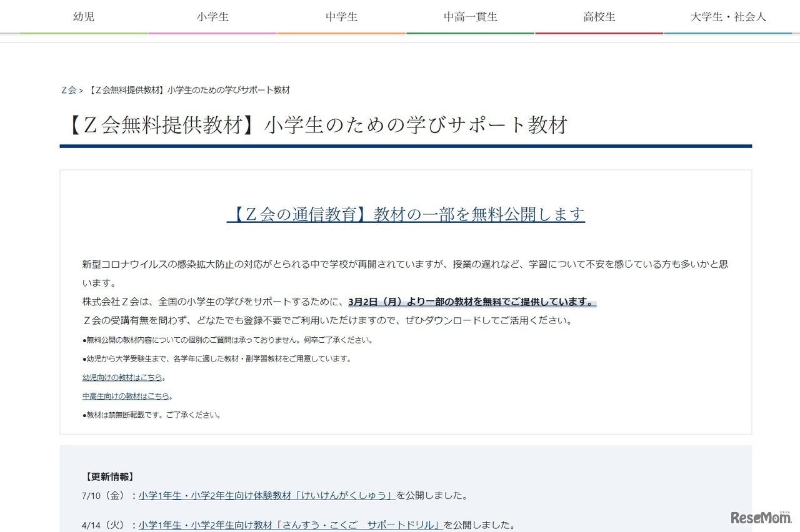The height and width of the screenshot is (532, 800).
Task: Open the 高校生 navigation tab
Action: [x=599, y=17]
